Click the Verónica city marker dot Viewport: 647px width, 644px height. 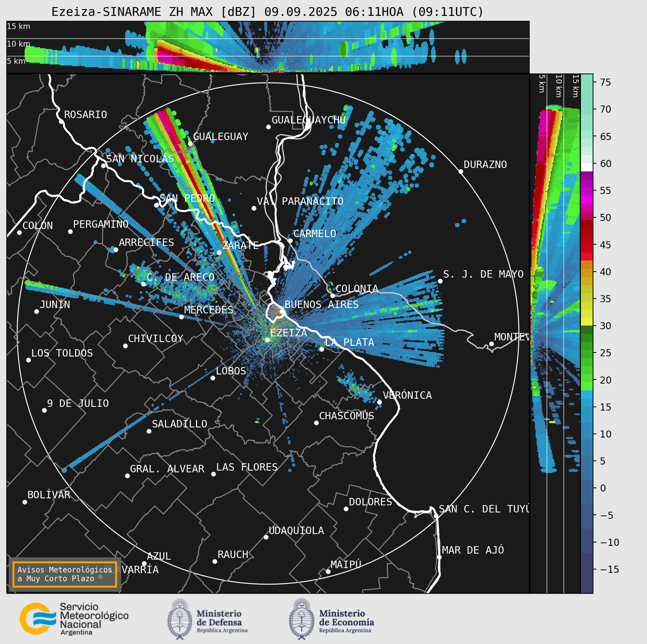379,402
